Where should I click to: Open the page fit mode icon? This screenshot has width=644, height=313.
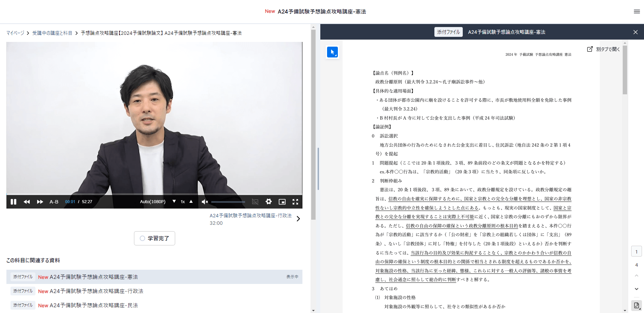click(637, 306)
